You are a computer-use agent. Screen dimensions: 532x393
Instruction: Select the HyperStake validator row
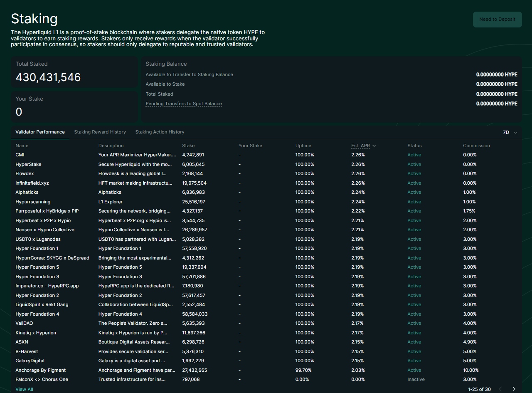click(x=28, y=164)
